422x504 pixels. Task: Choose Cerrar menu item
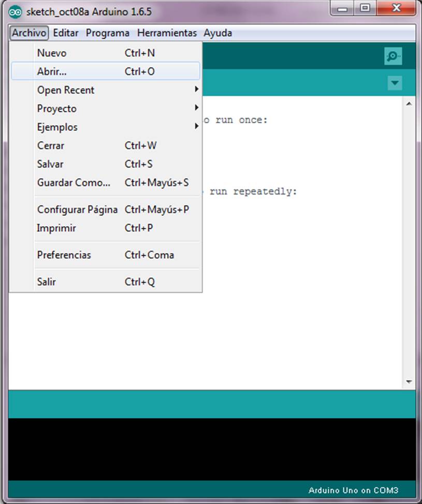[x=106, y=145]
